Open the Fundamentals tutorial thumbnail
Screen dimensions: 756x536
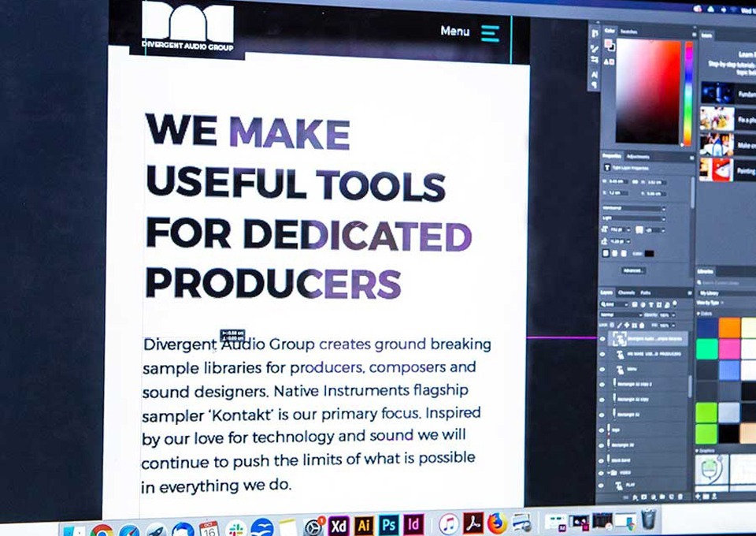coord(717,93)
